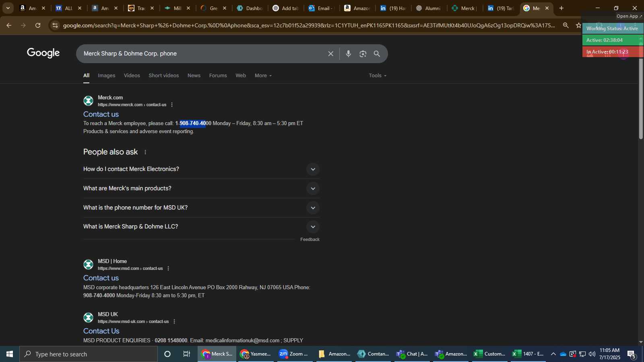Open the More search filters dropdown
The height and width of the screenshot is (362, 644).
[x=263, y=76]
